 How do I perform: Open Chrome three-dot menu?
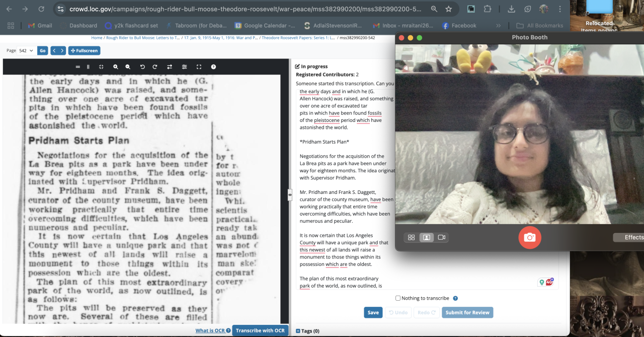point(560,9)
